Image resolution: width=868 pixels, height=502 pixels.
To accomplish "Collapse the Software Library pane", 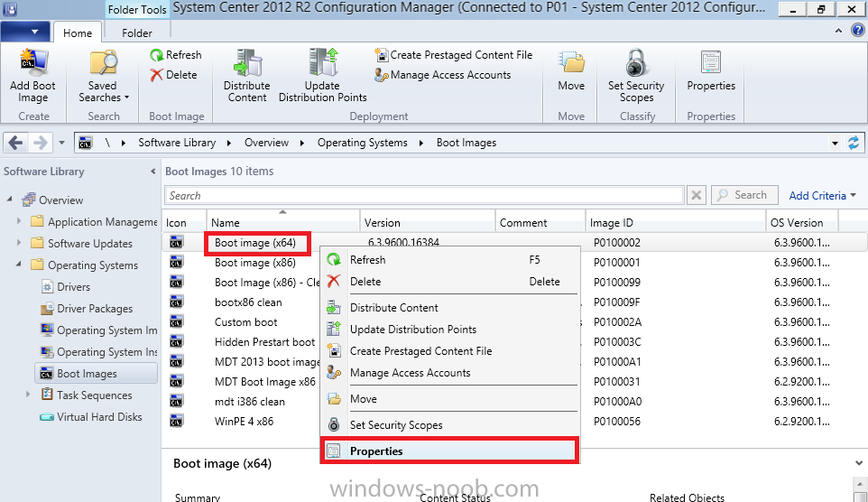I will (x=152, y=172).
